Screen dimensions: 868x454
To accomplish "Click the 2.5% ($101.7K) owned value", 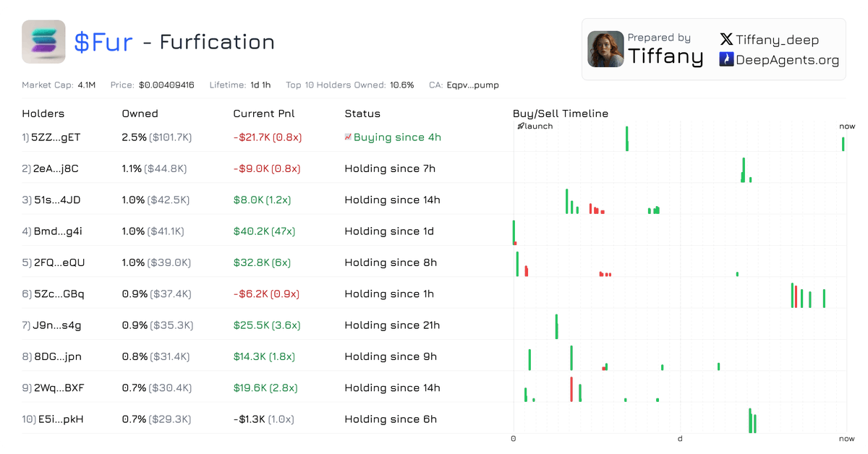I will 157,137.
